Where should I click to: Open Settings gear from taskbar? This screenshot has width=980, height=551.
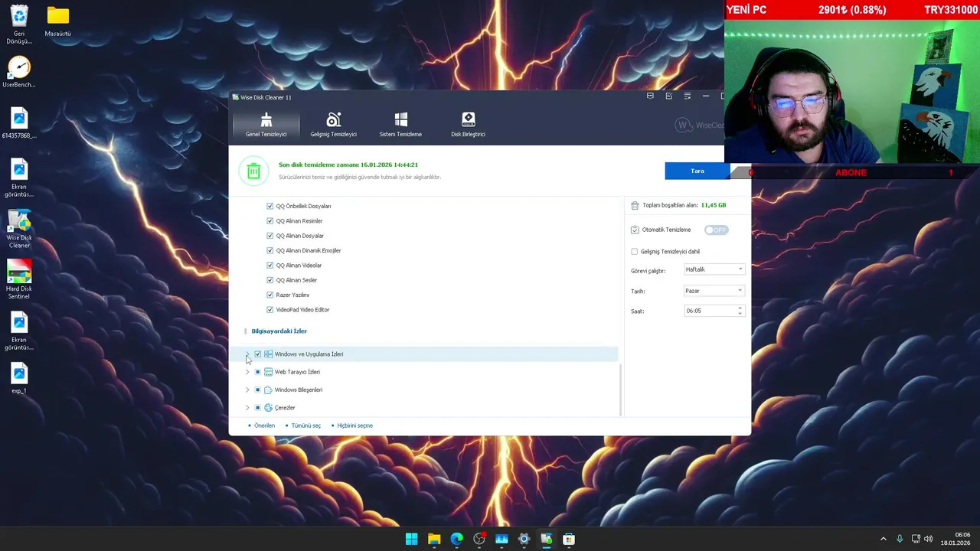[524, 539]
